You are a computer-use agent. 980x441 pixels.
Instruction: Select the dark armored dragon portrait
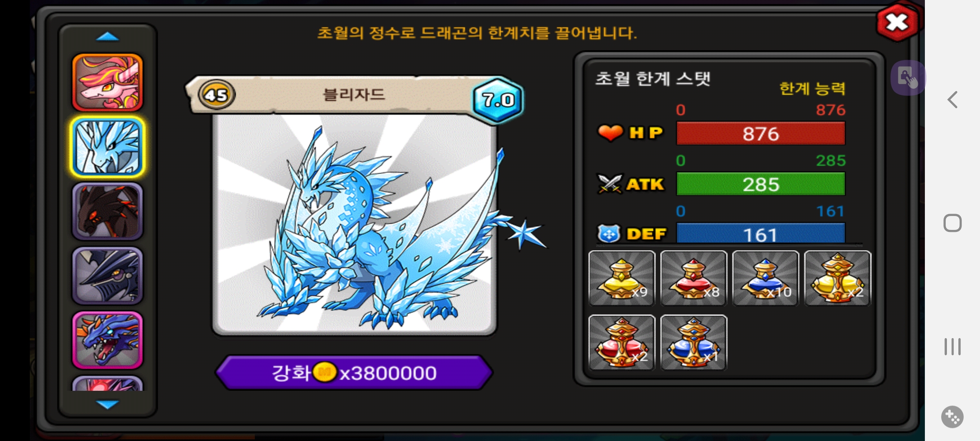107,276
